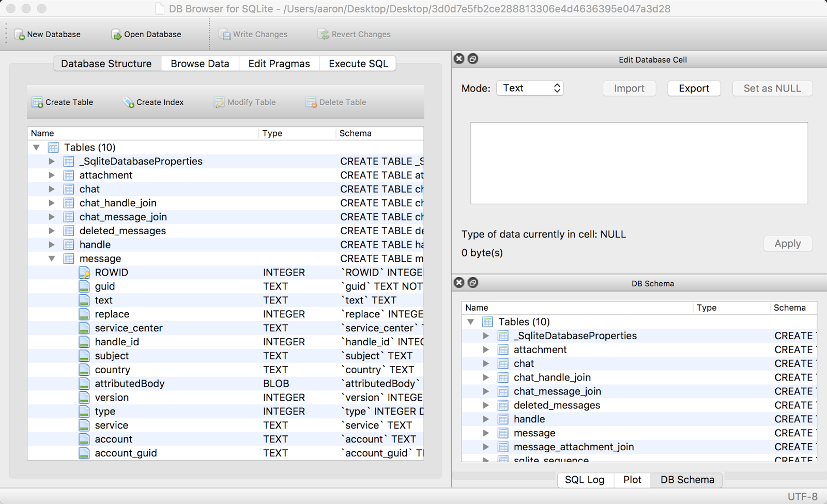Click the ROWID primary key field icon

[84, 272]
